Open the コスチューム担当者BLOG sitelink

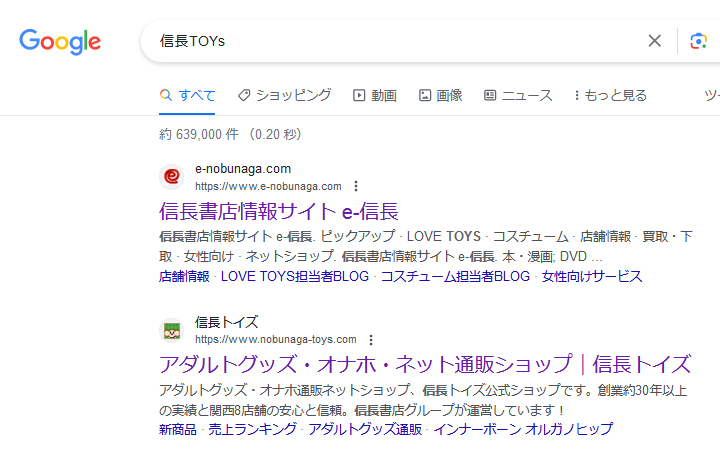point(455,276)
